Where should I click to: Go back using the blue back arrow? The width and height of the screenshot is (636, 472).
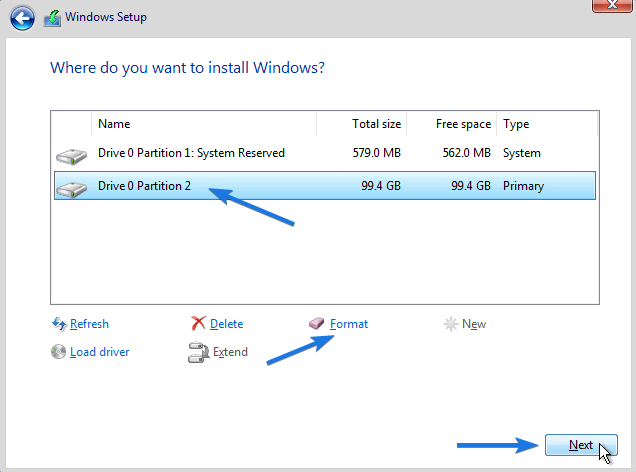[22, 18]
